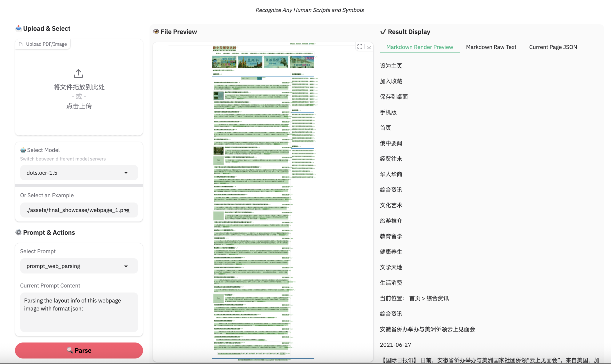Open the model selection dropdown showing dots.ocr-1.5

point(78,172)
